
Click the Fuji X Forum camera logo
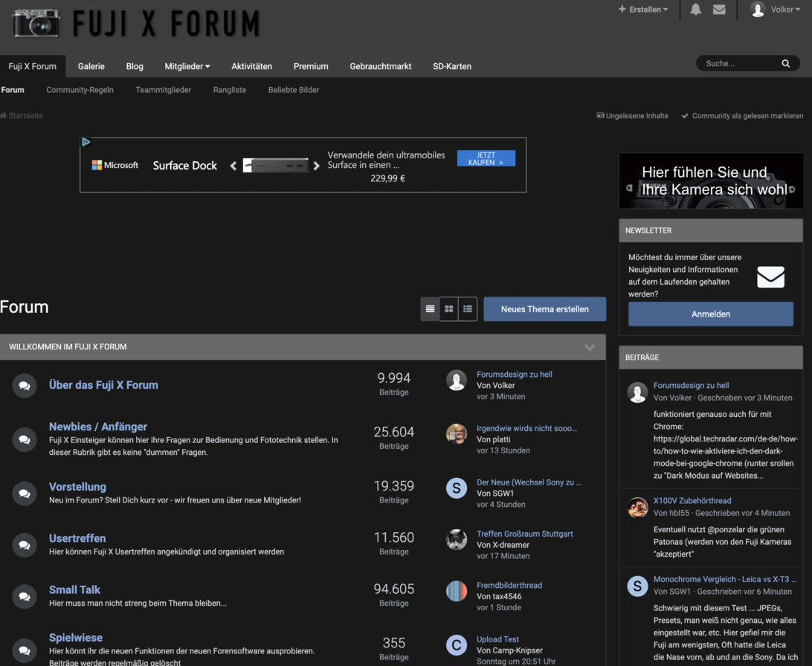[x=36, y=23]
